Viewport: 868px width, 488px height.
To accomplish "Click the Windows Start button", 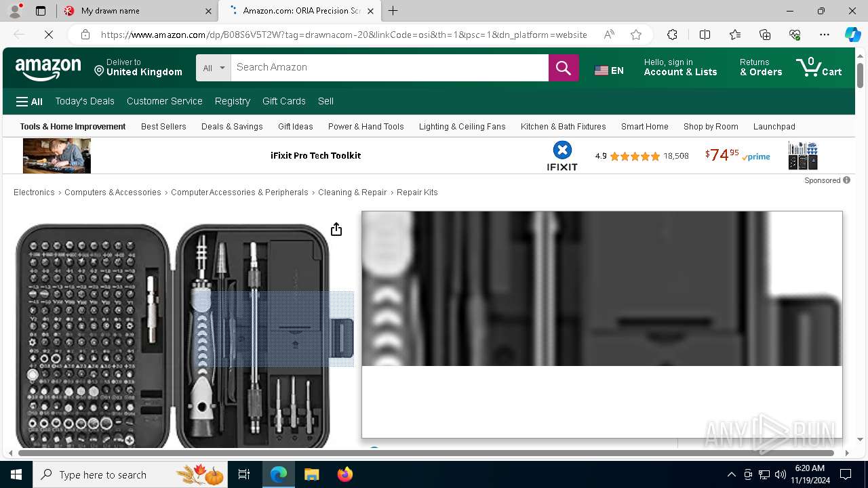I will coord(16,474).
